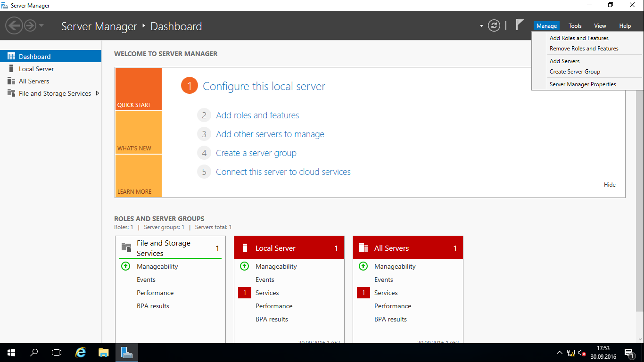644x362 pixels.
Task: Click Add other servers to manage
Action: (x=270, y=134)
